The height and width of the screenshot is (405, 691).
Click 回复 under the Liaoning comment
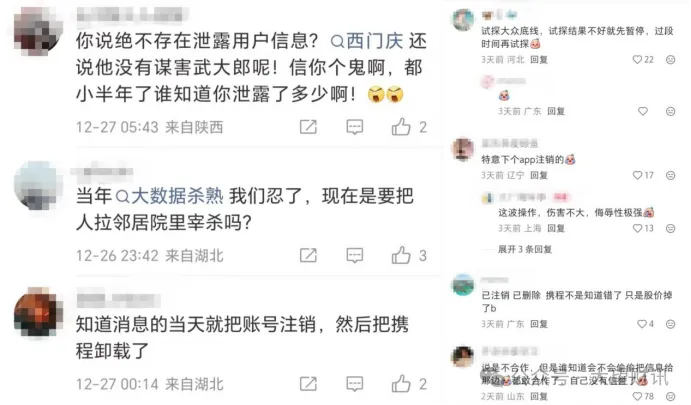539,175
